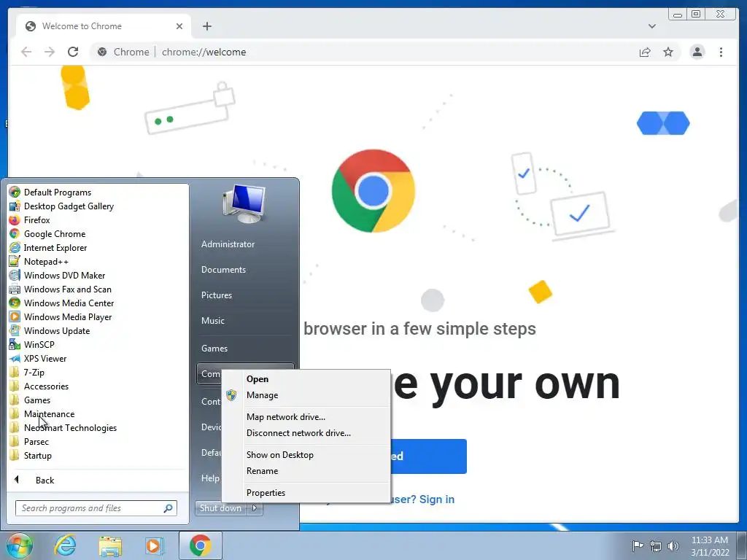Open the Chrome profile avatar

(x=697, y=52)
